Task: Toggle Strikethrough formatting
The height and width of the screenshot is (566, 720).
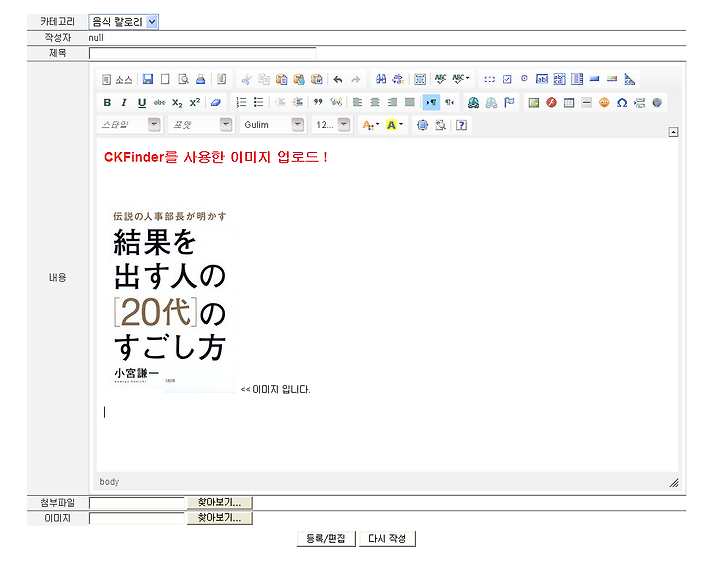Action: [x=159, y=102]
